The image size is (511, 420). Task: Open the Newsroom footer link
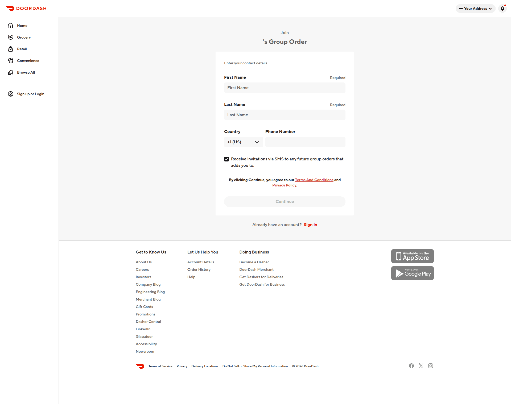tap(145, 351)
